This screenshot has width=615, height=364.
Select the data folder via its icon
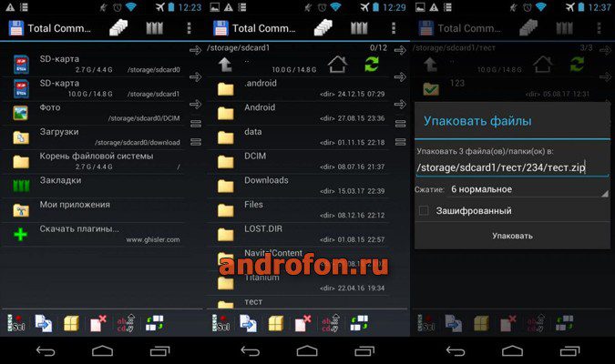[226, 137]
